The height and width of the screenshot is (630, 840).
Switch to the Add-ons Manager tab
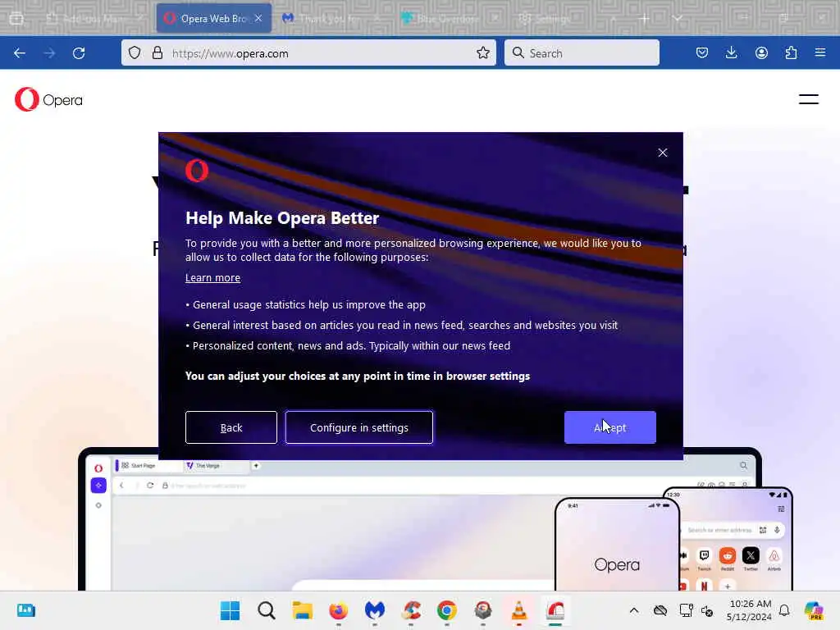[x=94, y=18]
